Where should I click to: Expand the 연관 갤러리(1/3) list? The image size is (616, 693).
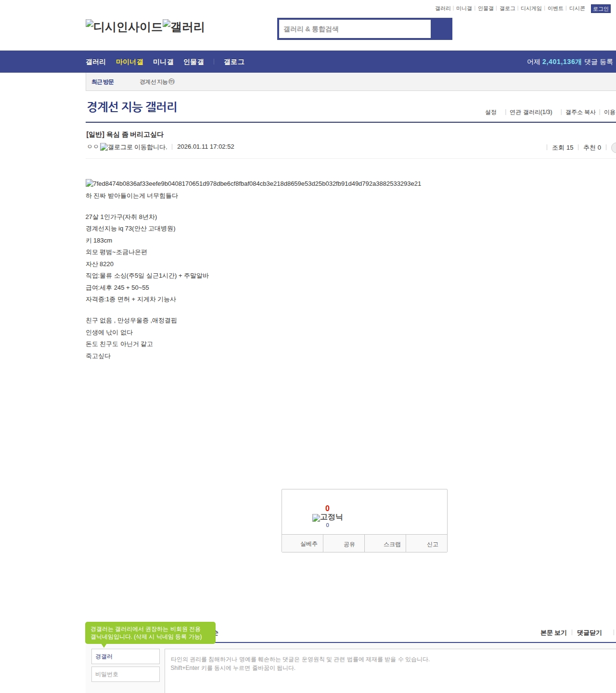point(531,112)
